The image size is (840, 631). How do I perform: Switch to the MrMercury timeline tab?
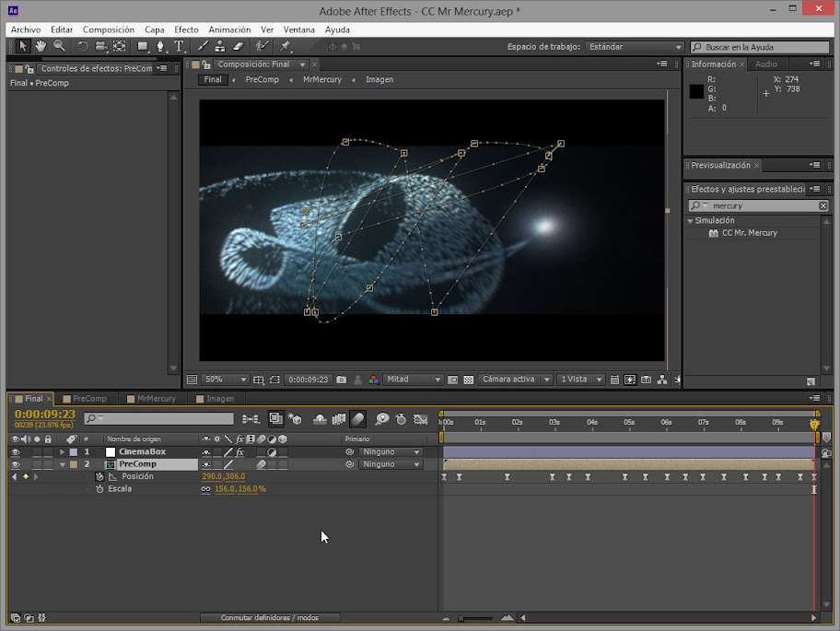click(154, 399)
